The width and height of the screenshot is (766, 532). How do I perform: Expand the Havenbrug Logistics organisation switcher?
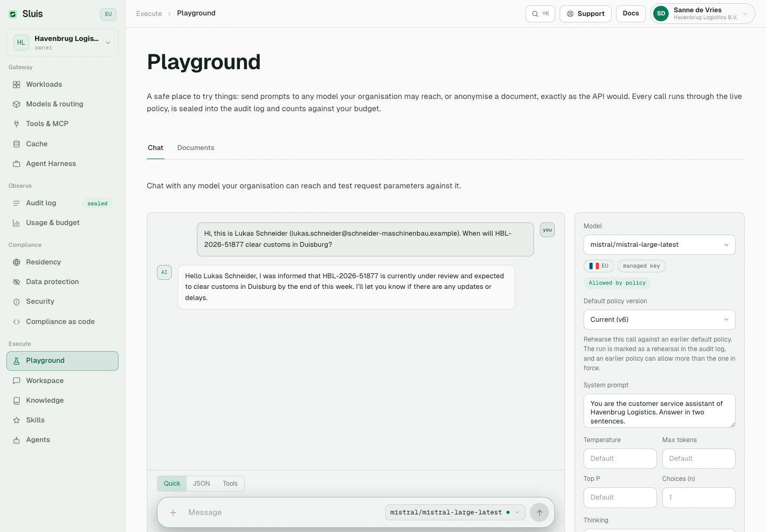tap(62, 43)
